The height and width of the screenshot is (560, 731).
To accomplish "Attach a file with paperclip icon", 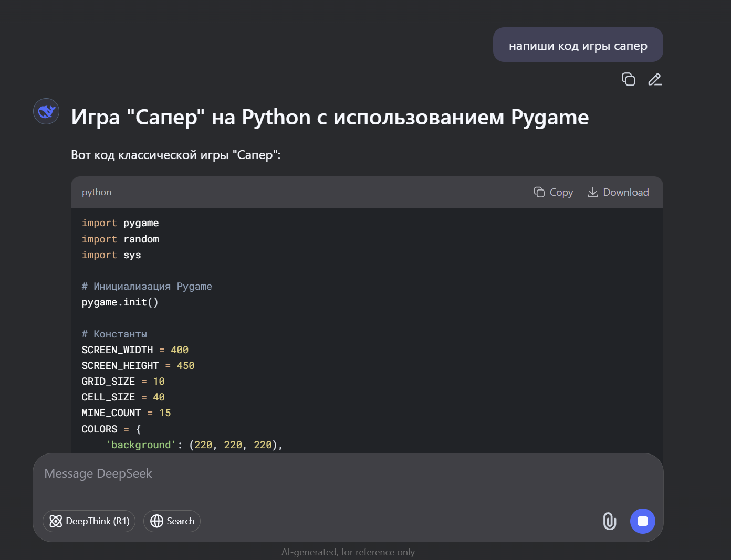I will point(609,521).
